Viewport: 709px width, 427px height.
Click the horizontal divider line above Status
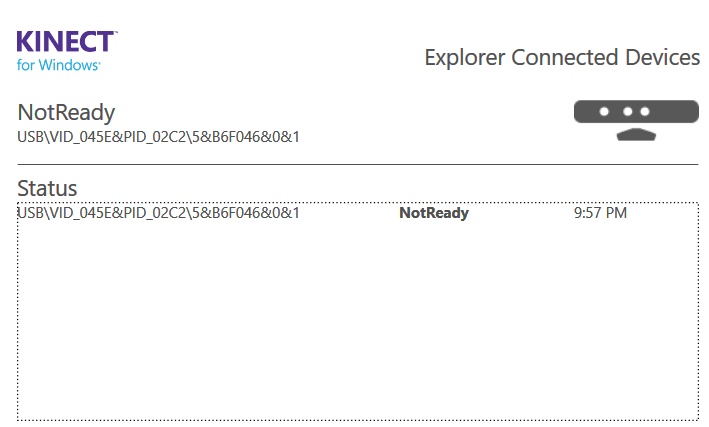pyautogui.click(x=358, y=164)
